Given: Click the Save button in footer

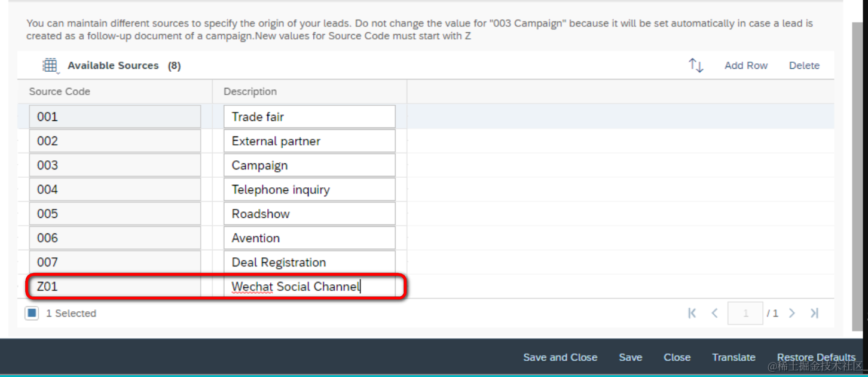Looking at the screenshot, I should pyautogui.click(x=631, y=357).
